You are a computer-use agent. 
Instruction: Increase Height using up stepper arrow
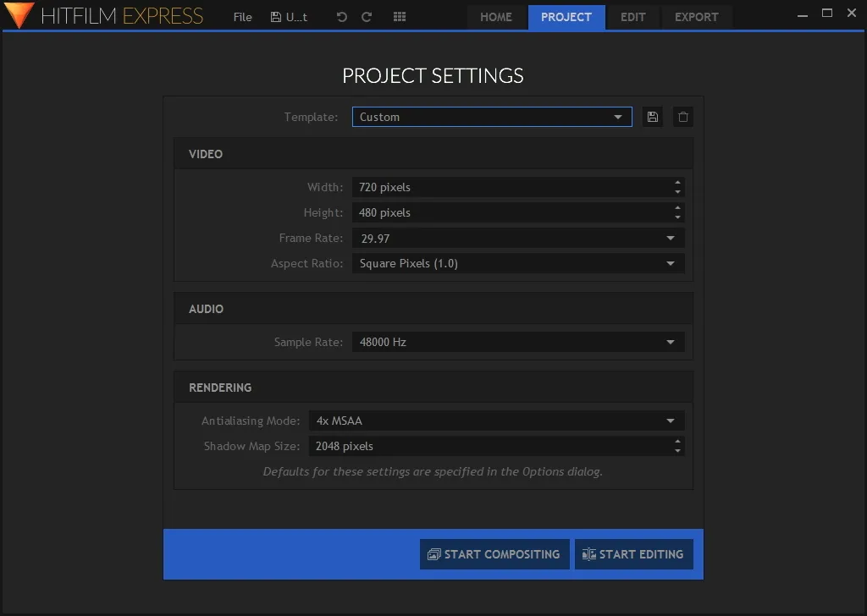pyautogui.click(x=677, y=207)
